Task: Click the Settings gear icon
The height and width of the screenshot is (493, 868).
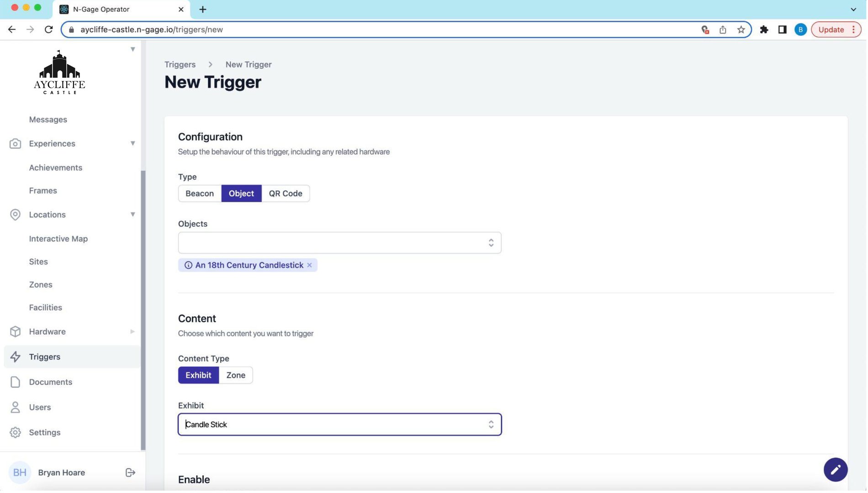Action: click(x=15, y=433)
